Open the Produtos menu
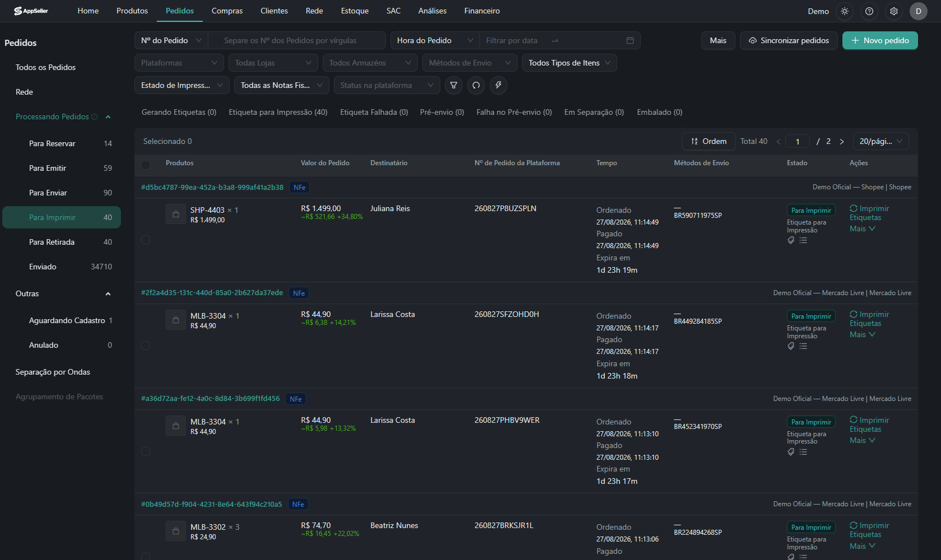 point(132,11)
